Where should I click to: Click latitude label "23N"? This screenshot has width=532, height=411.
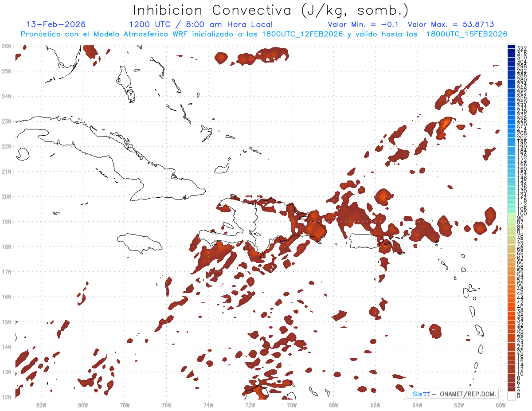[6, 121]
